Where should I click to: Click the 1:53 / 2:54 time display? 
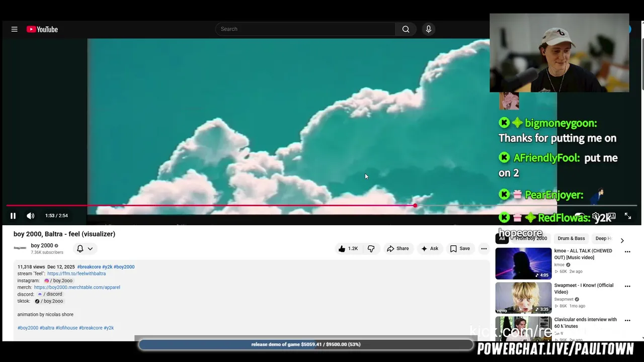pos(56,216)
